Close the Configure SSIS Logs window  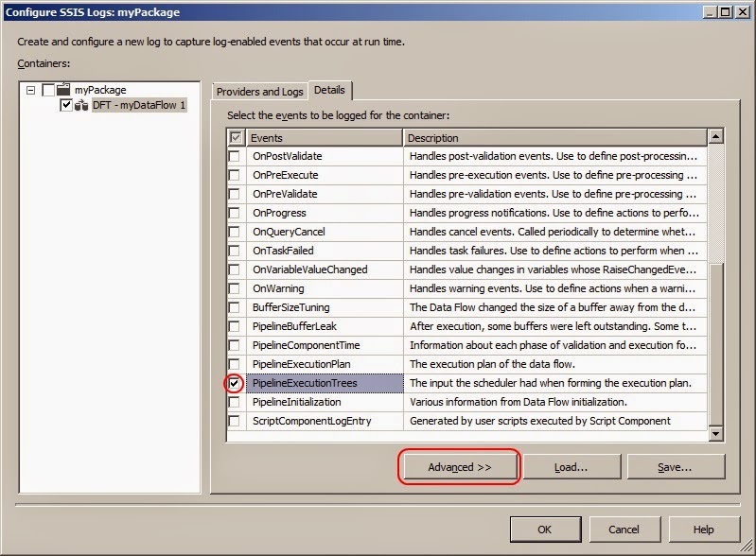[743, 11]
